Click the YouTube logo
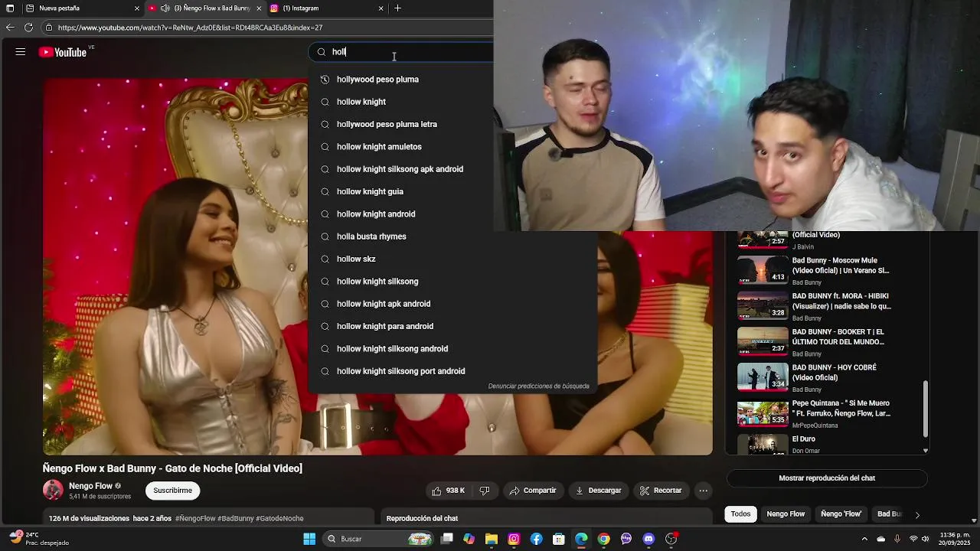Screen dimensions: 980x551 pyautogui.click(x=63, y=52)
